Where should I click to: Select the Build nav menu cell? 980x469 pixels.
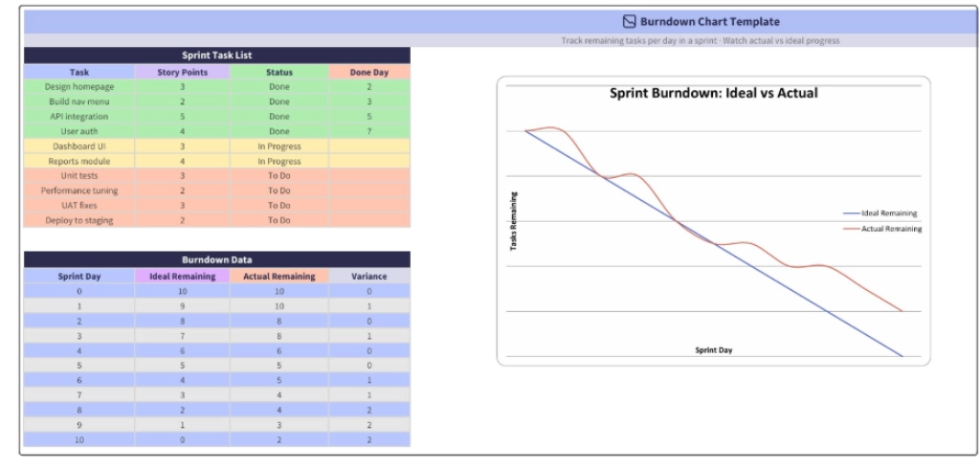coord(79,101)
